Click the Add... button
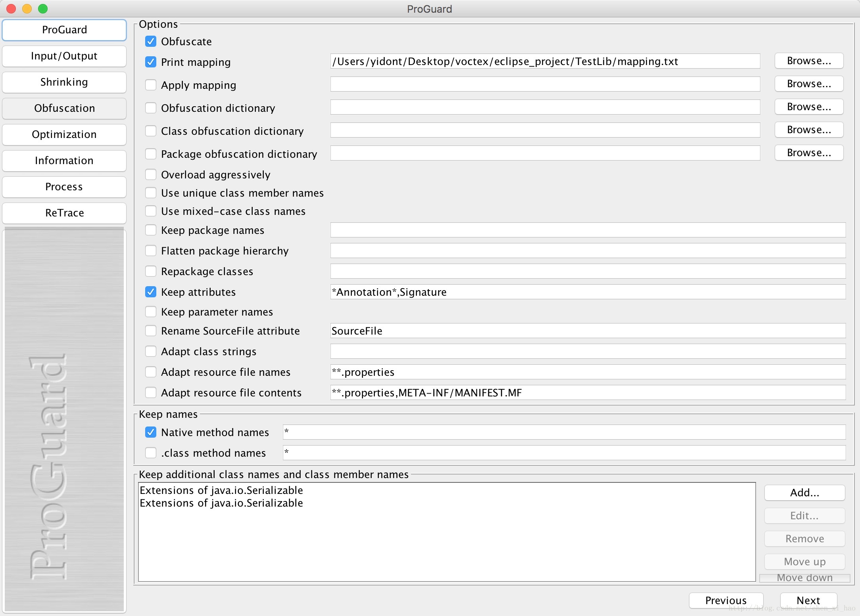The image size is (860, 616). point(804,493)
